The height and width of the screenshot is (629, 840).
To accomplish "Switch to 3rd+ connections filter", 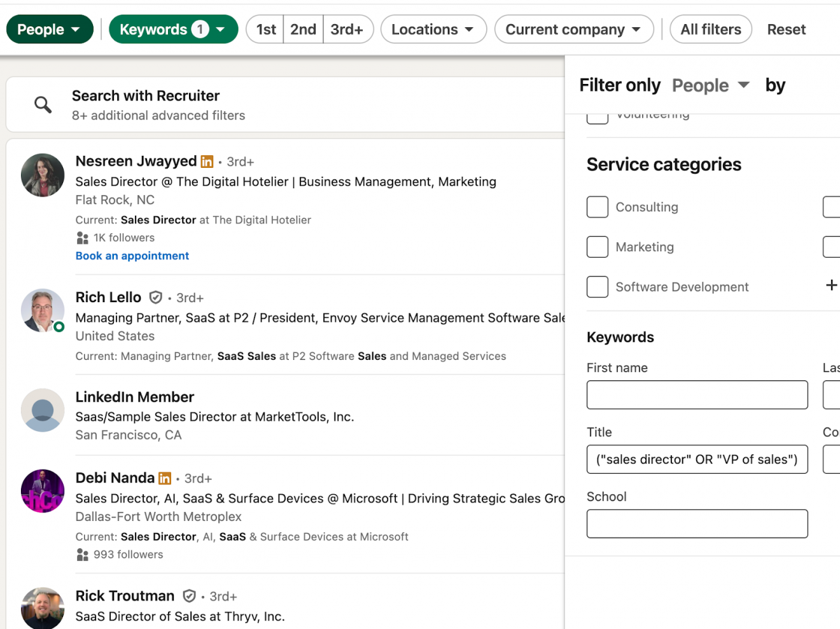I will [x=348, y=29].
